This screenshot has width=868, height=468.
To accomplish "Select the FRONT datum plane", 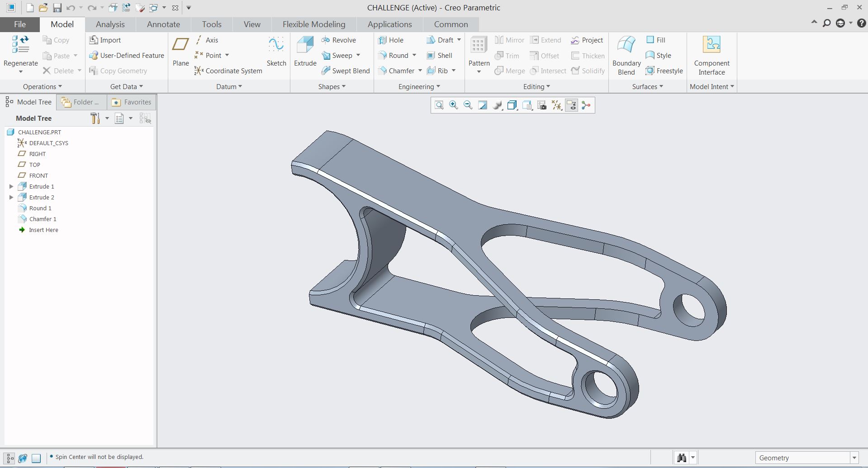I will coord(33,176).
